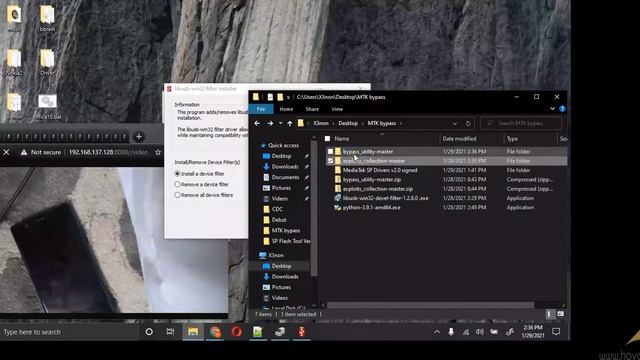The image size is (640, 360).
Task: Click the blue Help icon in Explorer
Action: click(x=562, y=109)
